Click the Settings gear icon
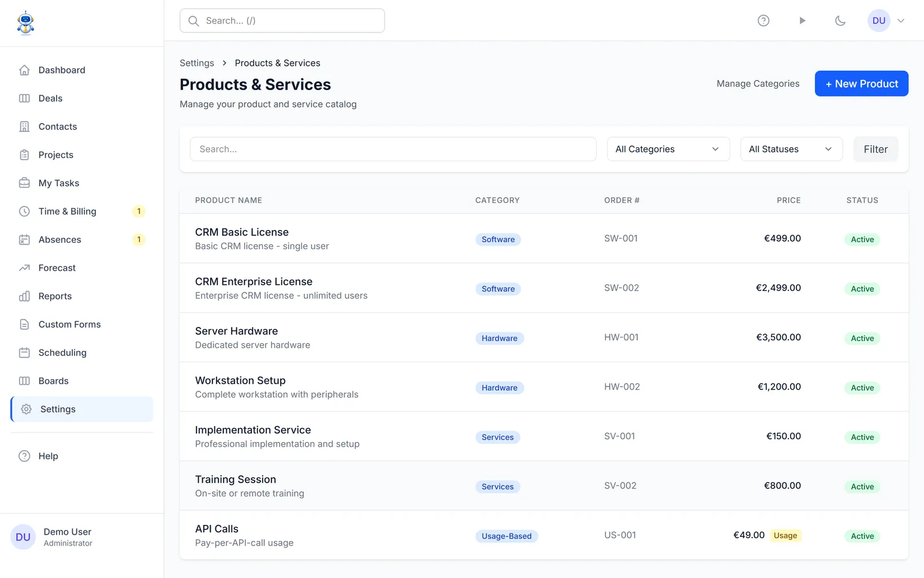 pyautogui.click(x=26, y=409)
